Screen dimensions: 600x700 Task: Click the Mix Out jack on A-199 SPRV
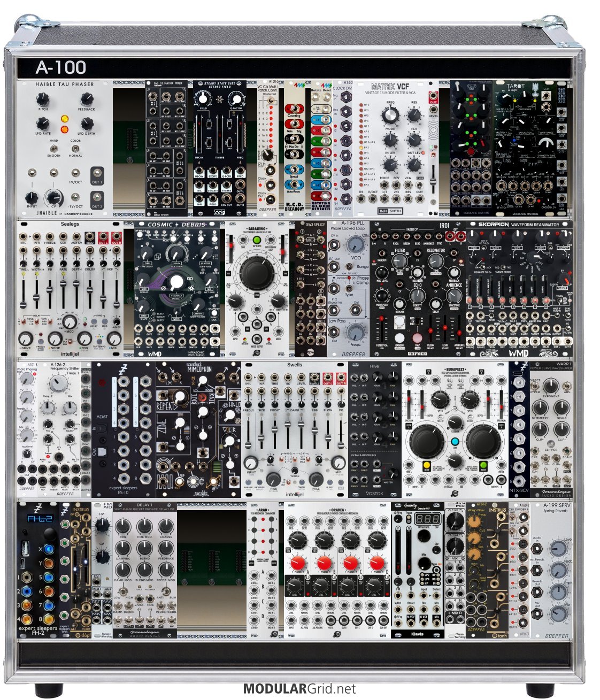point(537,613)
